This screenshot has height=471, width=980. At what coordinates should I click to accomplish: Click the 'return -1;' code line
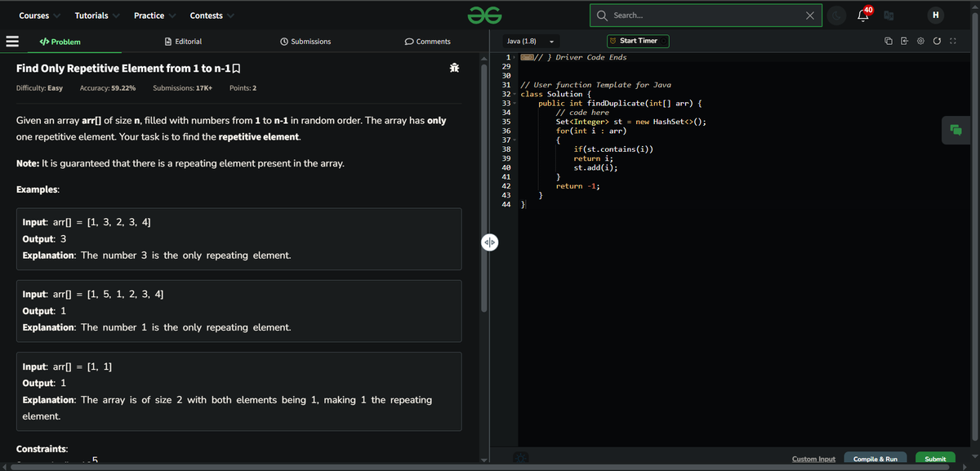tap(578, 186)
